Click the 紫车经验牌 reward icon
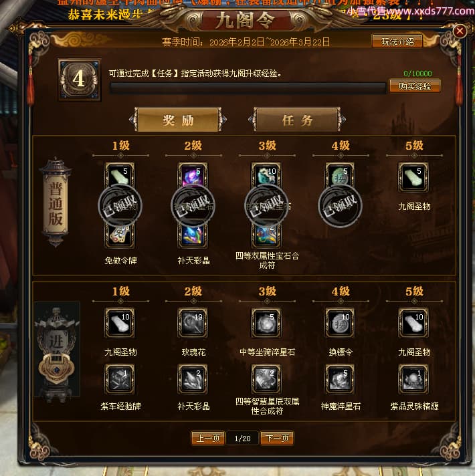This screenshot has width=475, height=476. (x=120, y=379)
